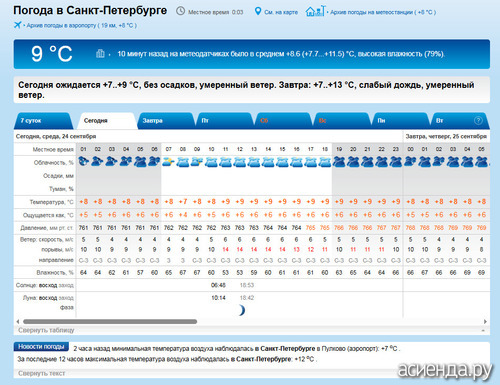Click the airplane icon for airport archive
Viewport: 500px width, 385px height.
click(x=17, y=25)
